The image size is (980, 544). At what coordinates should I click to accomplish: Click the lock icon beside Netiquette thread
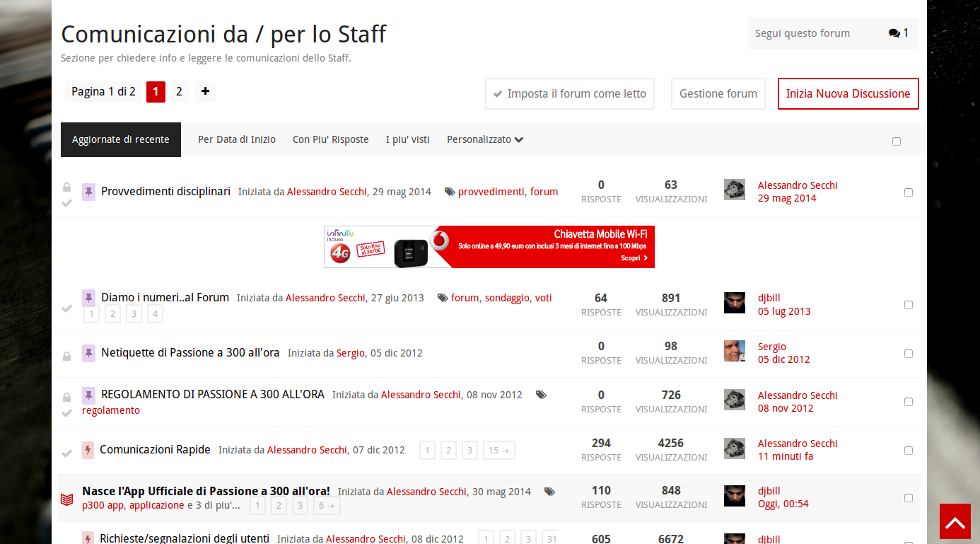click(66, 356)
